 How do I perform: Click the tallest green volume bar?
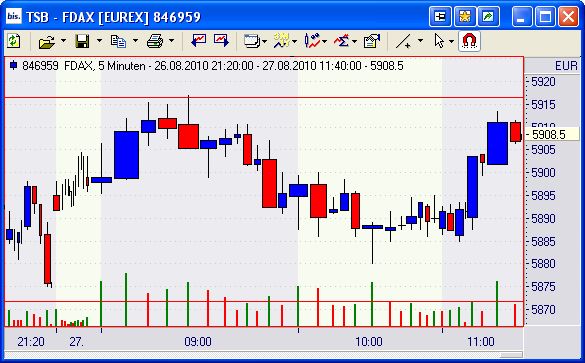pyautogui.click(x=126, y=300)
